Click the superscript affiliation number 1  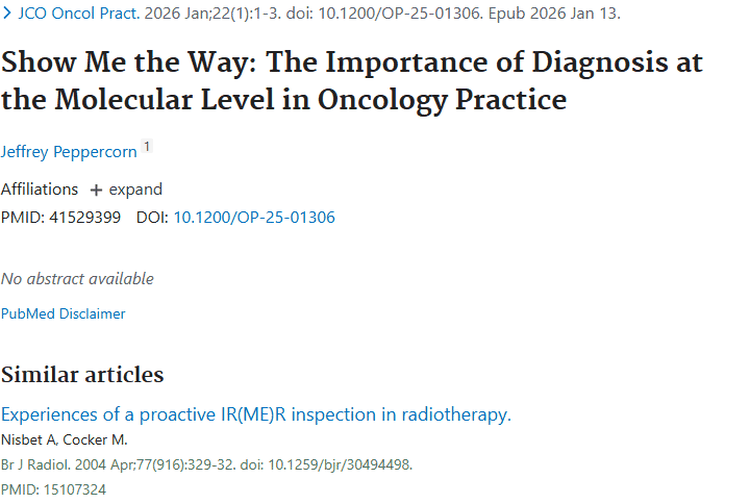[x=147, y=146]
